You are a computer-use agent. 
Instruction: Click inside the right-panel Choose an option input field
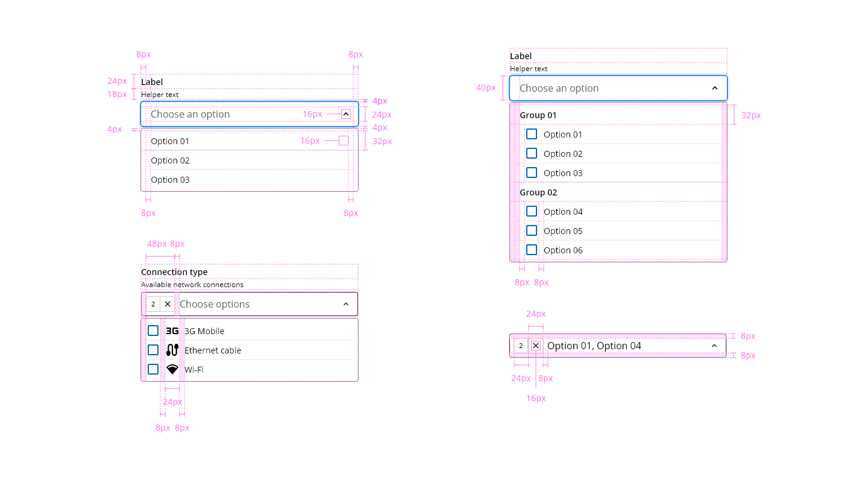(603, 87)
